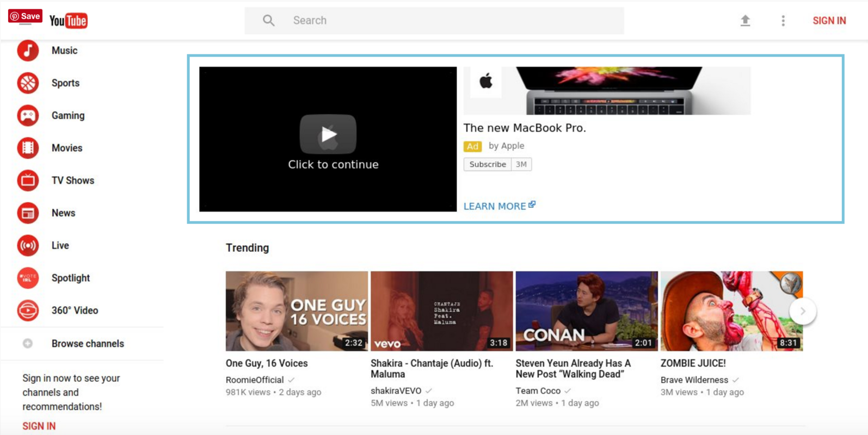This screenshot has height=435, width=868.
Task: Open News menu label
Action: 63,213
